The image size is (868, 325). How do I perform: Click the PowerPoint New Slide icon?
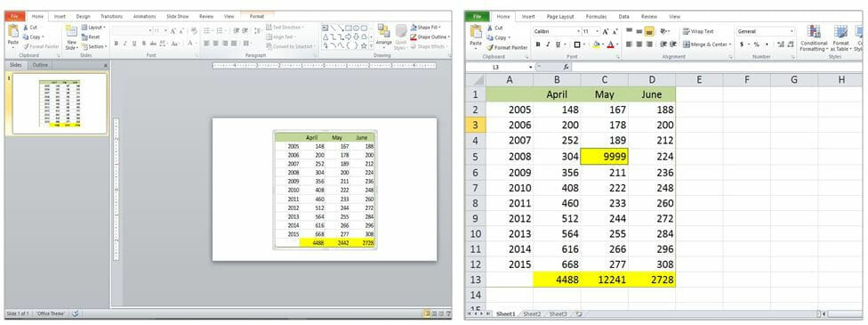(x=71, y=32)
